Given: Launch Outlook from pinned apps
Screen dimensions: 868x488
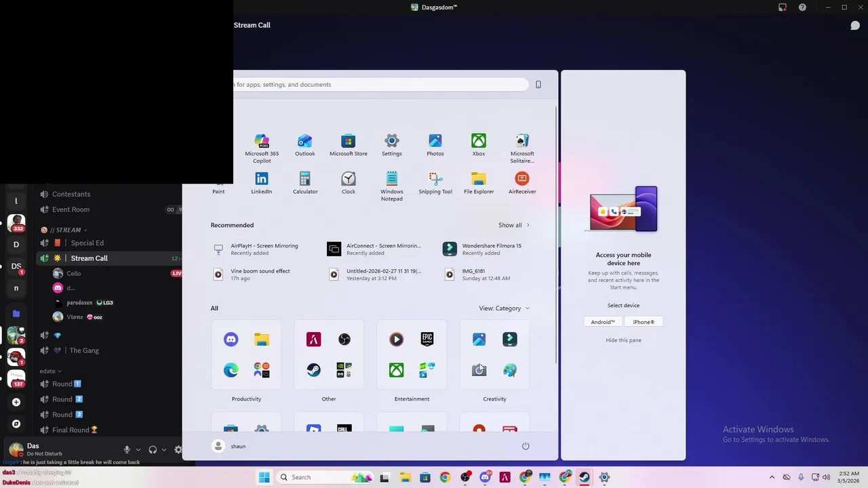Looking at the screenshot, I should click(305, 145).
